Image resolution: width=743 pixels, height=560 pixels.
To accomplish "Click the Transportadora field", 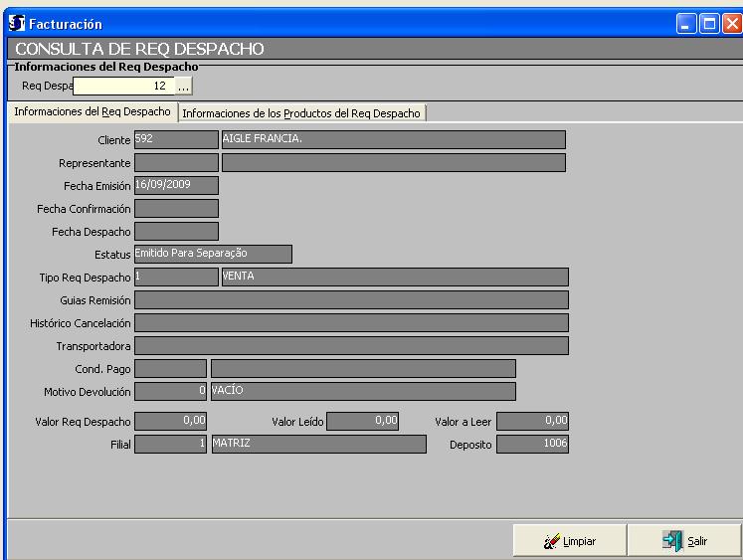I will click(350, 345).
